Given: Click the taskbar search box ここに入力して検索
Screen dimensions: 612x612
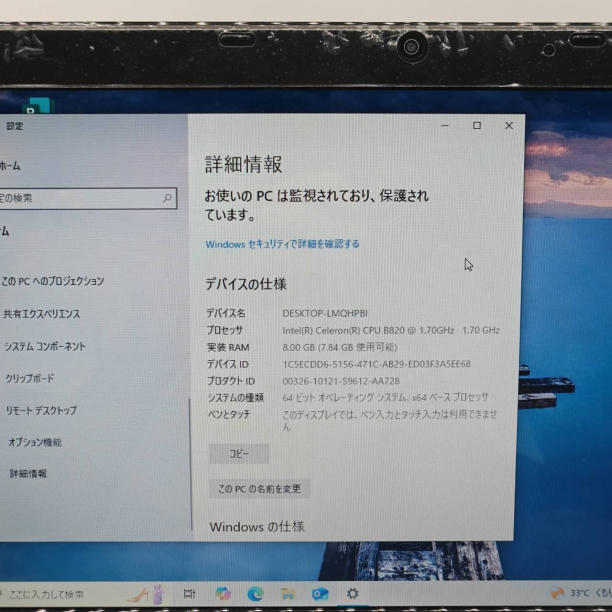Looking at the screenshot, I should coord(46,594).
